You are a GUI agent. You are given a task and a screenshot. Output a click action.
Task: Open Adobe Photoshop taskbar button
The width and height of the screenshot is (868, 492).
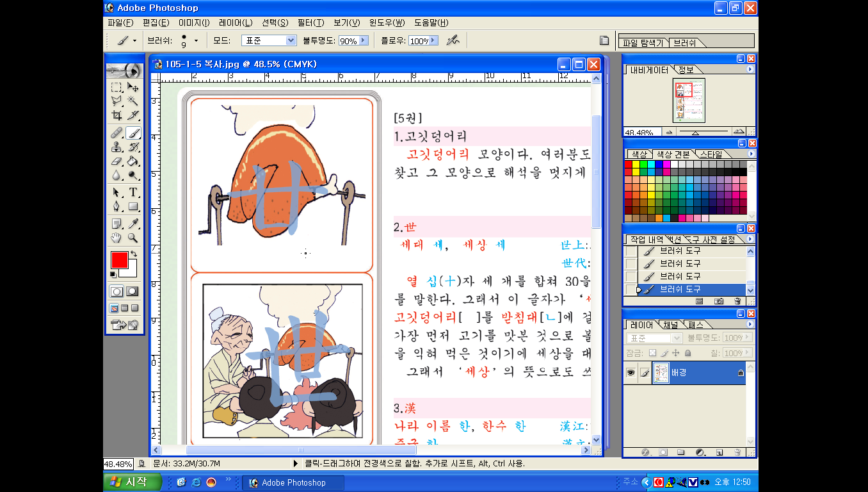293,482
